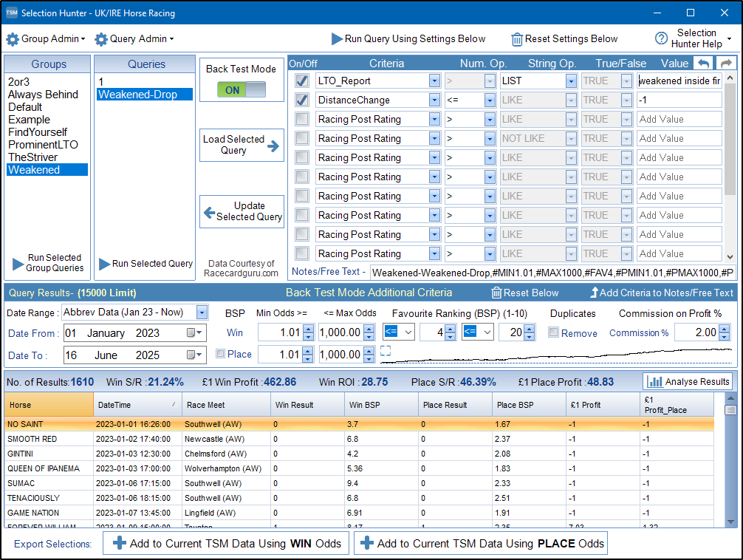Screen dimensions: 743x560
Task: Open Selection Hunter Help question icon
Action: coord(661,39)
